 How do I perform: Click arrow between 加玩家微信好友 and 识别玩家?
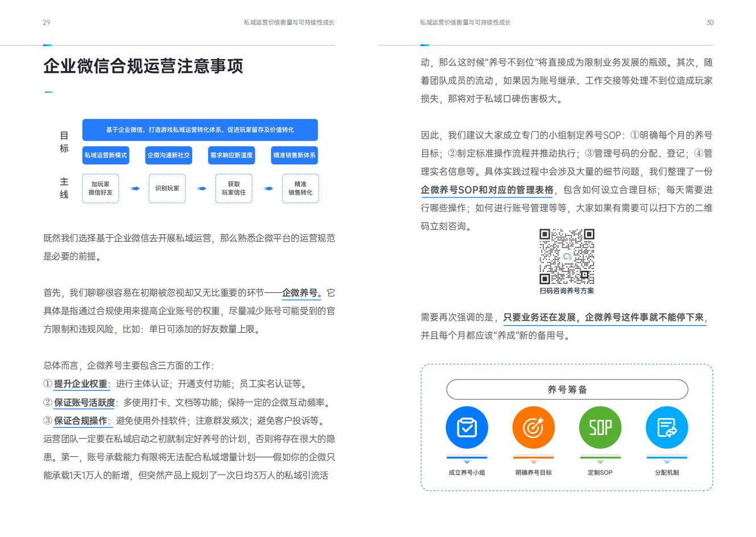coord(135,188)
